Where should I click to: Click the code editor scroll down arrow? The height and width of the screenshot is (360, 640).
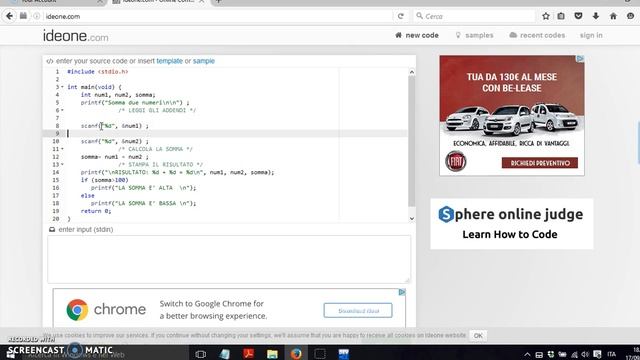[412, 218]
